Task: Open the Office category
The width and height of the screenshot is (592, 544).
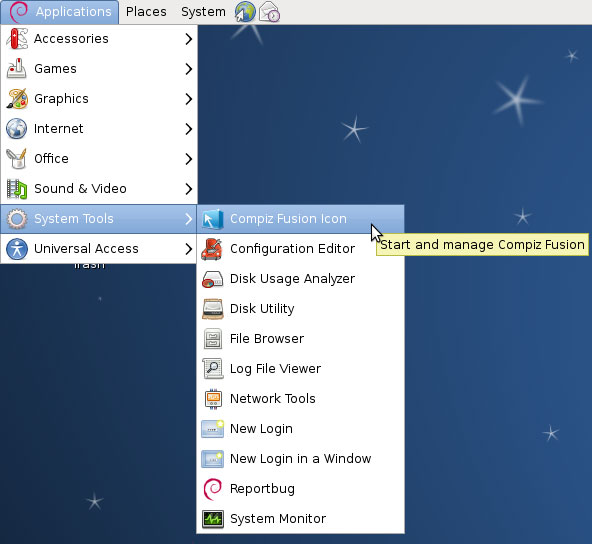Action: click(x=99, y=159)
